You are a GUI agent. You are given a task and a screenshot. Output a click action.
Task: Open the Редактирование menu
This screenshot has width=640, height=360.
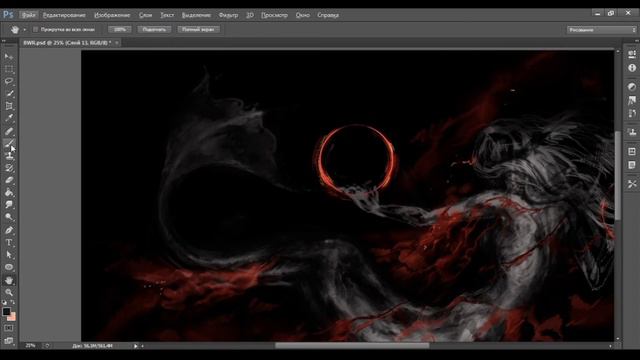point(64,15)
